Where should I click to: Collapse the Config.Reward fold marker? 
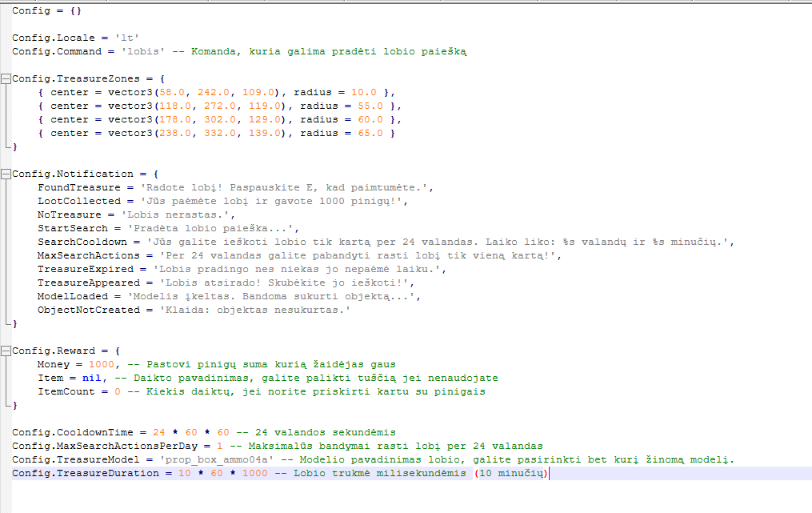click(x=6, y=351)
